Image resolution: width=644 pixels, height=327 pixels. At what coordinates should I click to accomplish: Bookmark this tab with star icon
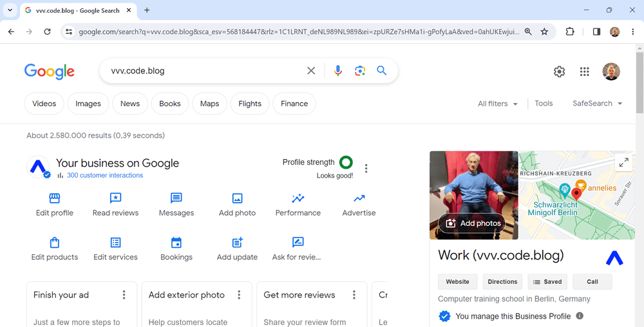coord(544,32)
